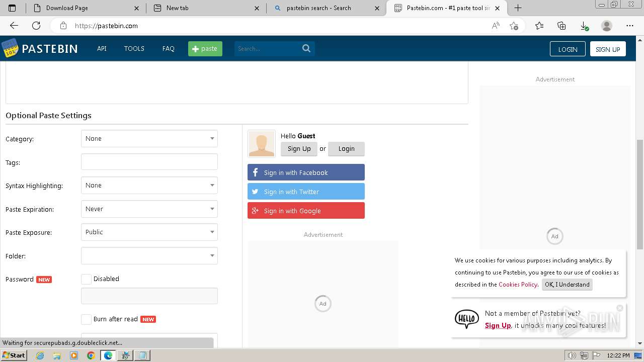Click the Start button
The image size is (644, 362).
[14, 355]
